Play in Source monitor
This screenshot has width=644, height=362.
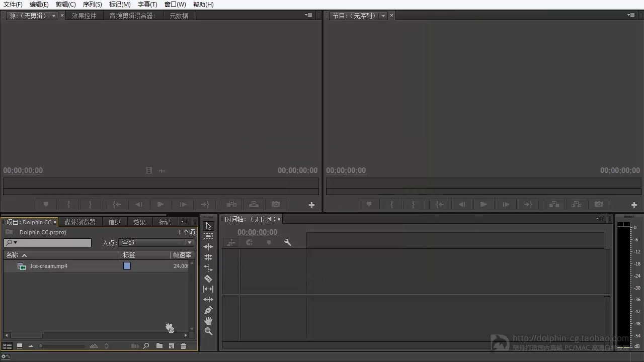tap(160, 205)
